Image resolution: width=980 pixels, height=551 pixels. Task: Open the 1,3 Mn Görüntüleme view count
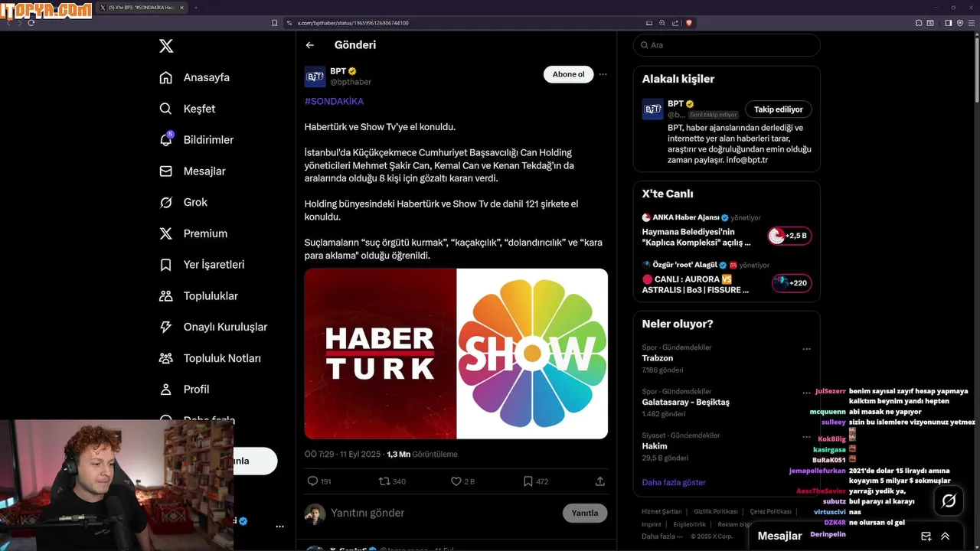coord(422,454)
